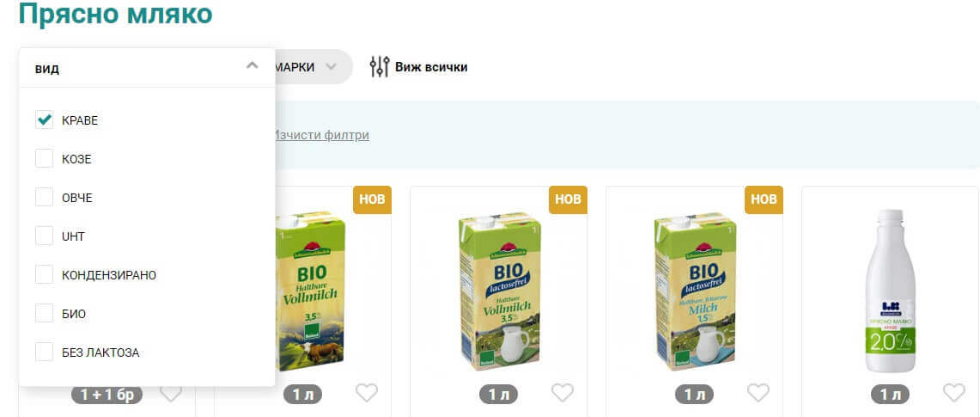
Task: Click НОВ badge on Bio Haltbare Vollmilch carton
Action: [372, 199]
